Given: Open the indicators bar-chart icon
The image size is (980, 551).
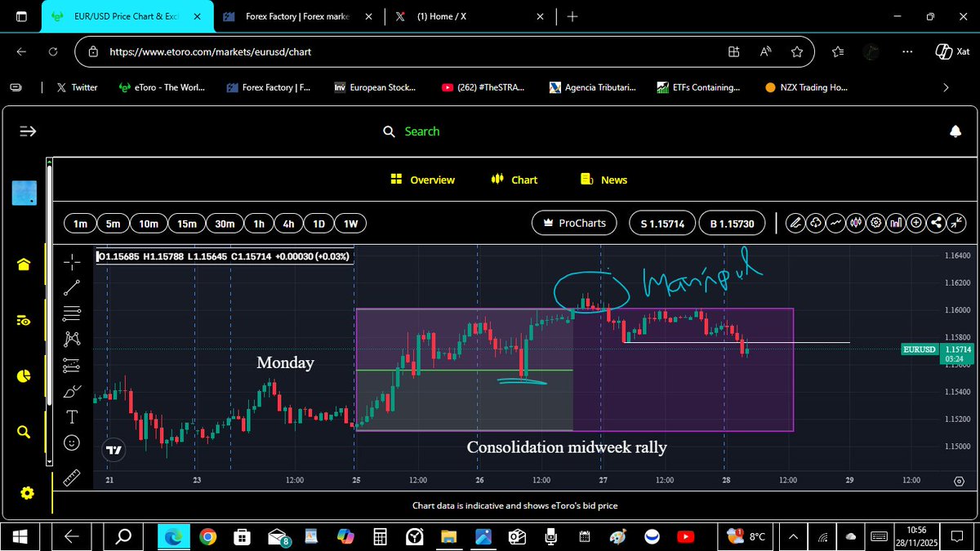Looking at the screenshot, I should tap(896, 223).
